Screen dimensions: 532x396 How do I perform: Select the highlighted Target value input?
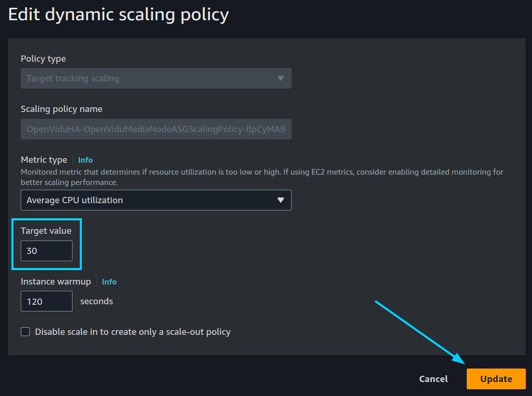[x=46, y=251]
